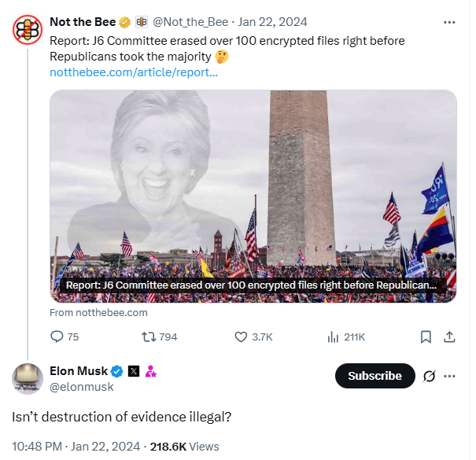Bookmark the Not the Bee post
This screenshot has height=460, width=476.
pos(426,337)
